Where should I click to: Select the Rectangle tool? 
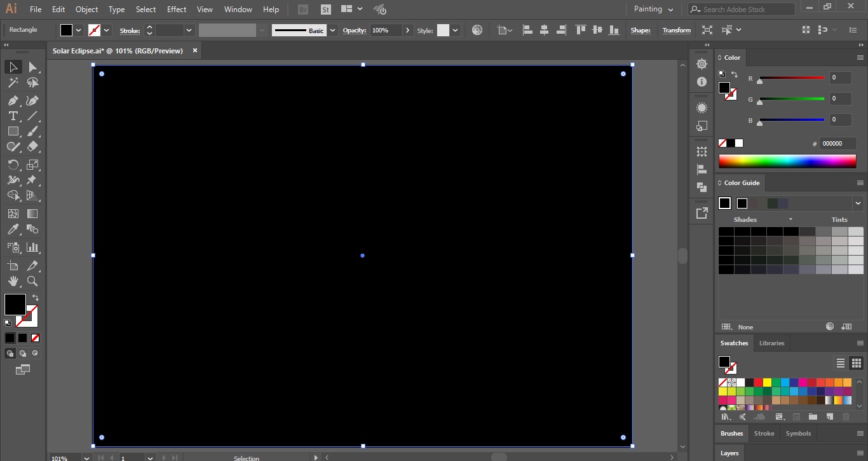pos(13,131)
